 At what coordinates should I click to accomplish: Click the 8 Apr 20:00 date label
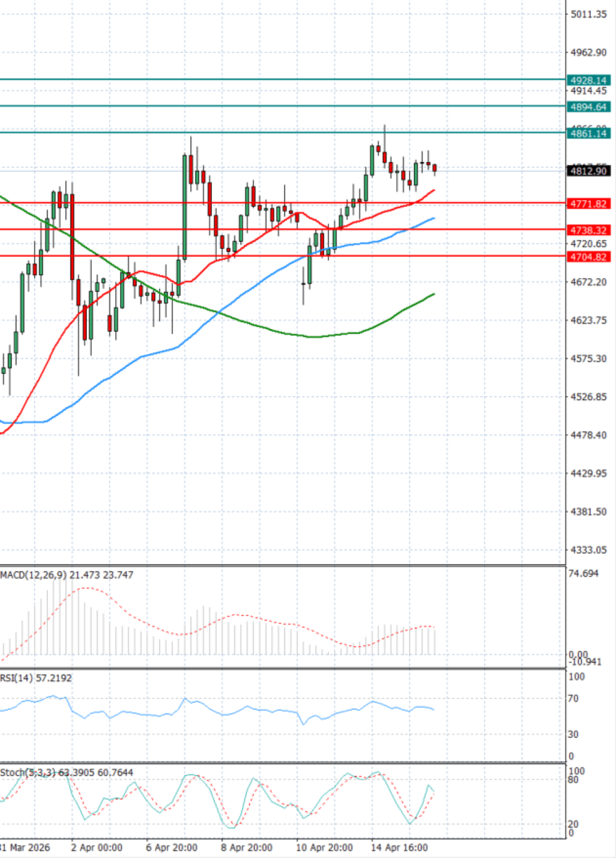[x=246, y=848]
